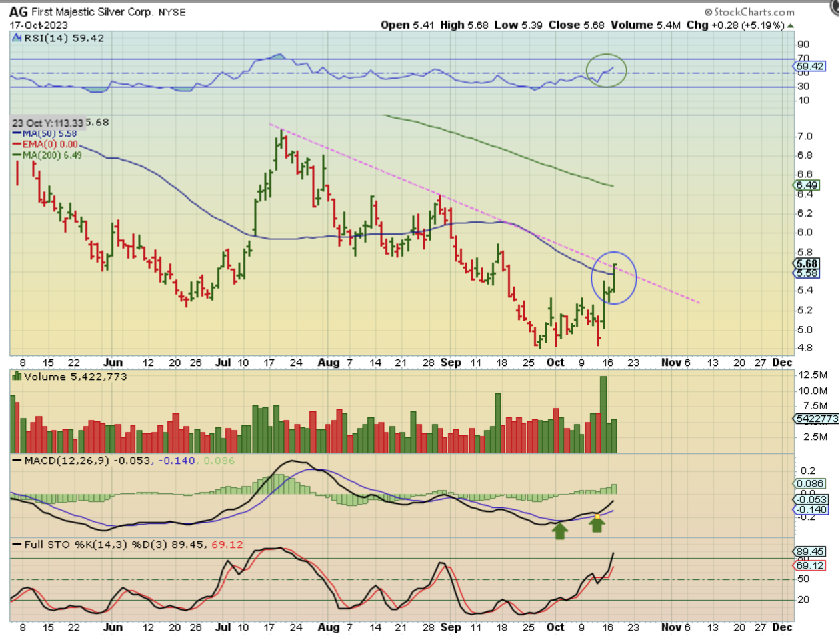The width and height of the screenshot is (840, 636).
Task: Click the 2.5M volume axis label
Action: tap(815, 437)
